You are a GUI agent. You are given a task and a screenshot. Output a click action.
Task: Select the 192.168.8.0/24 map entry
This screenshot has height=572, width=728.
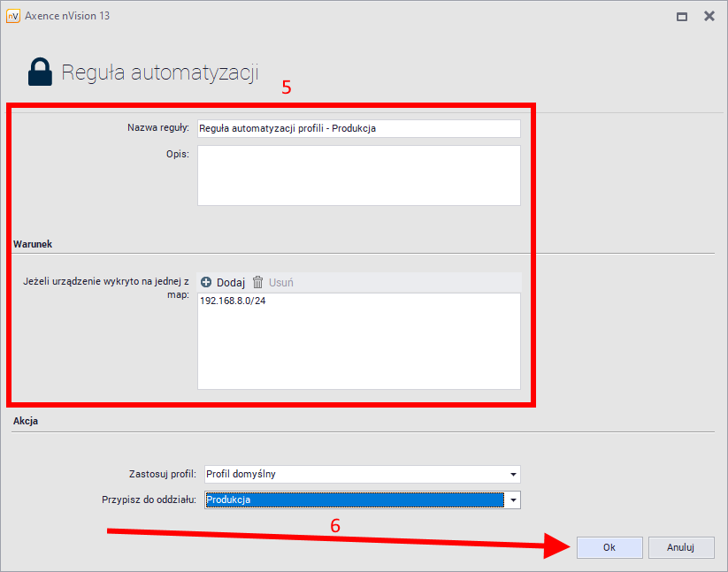click(234, 301)
